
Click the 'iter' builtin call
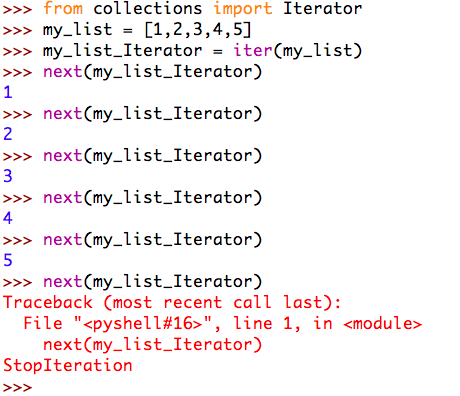[x=253, y=50]
